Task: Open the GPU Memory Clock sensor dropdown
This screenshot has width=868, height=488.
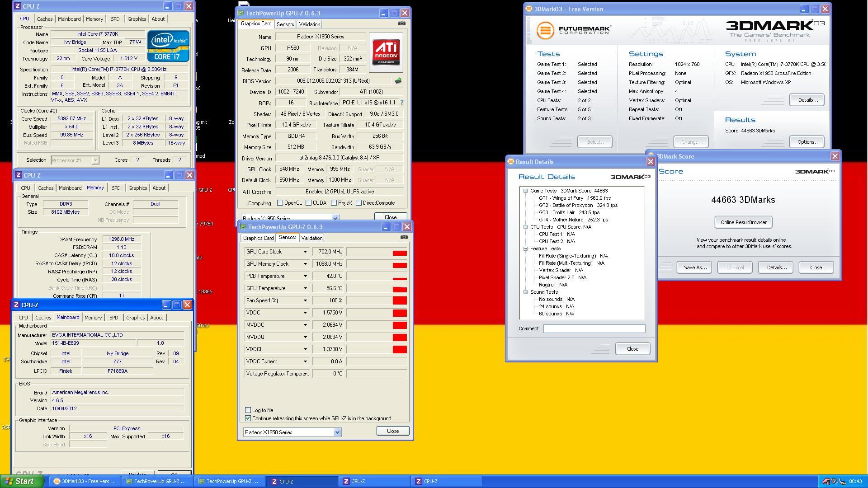Action: tap(305, 264)
